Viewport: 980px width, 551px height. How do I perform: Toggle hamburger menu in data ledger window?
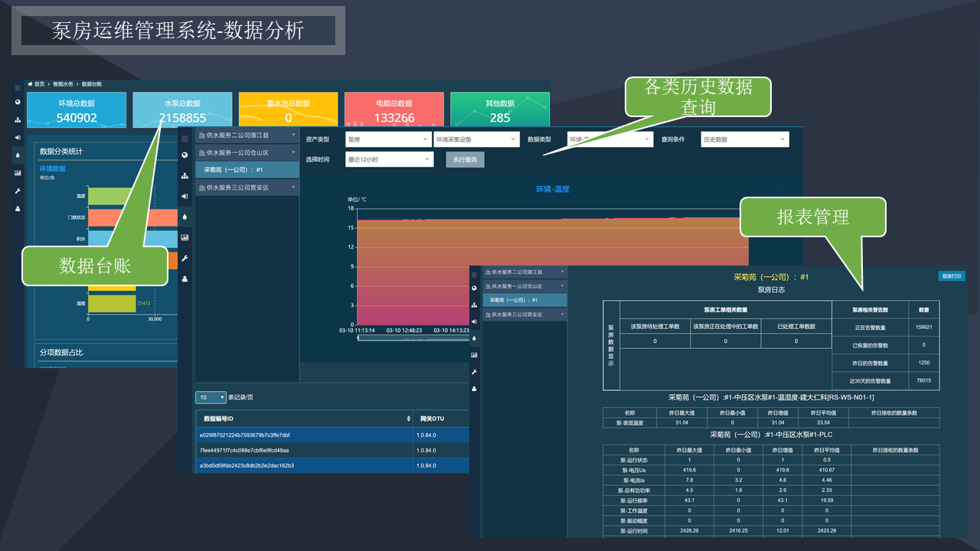(x=18, y=90)
